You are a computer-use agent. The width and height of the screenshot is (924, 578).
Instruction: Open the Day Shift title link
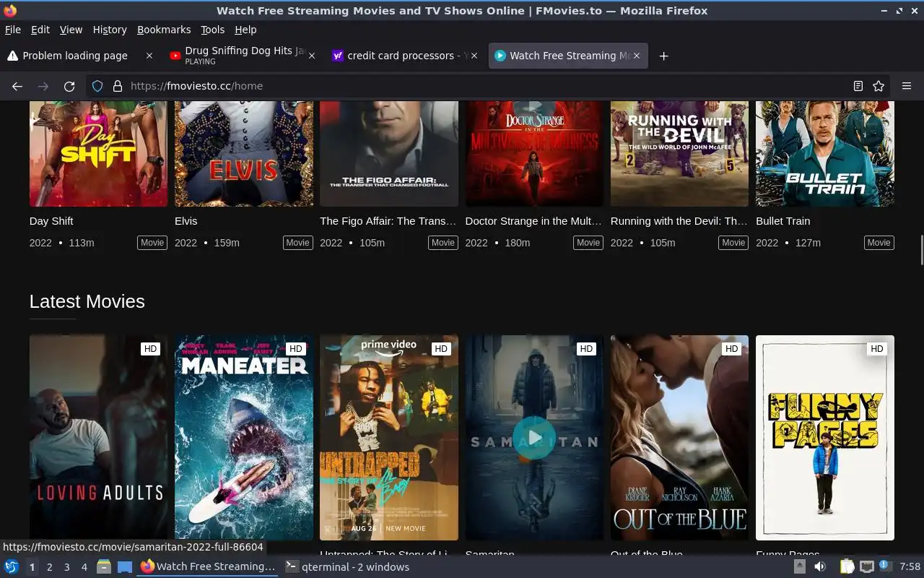pos(51,221)
